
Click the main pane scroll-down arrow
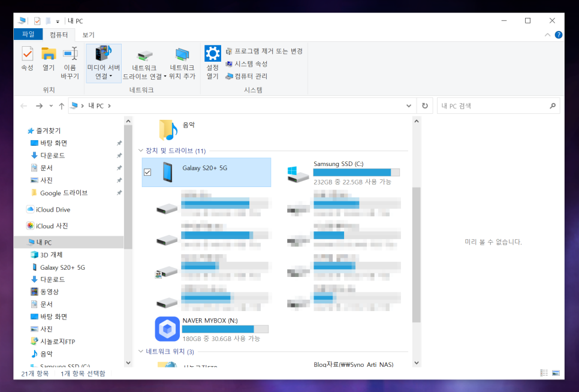click(x=417, y=363)
